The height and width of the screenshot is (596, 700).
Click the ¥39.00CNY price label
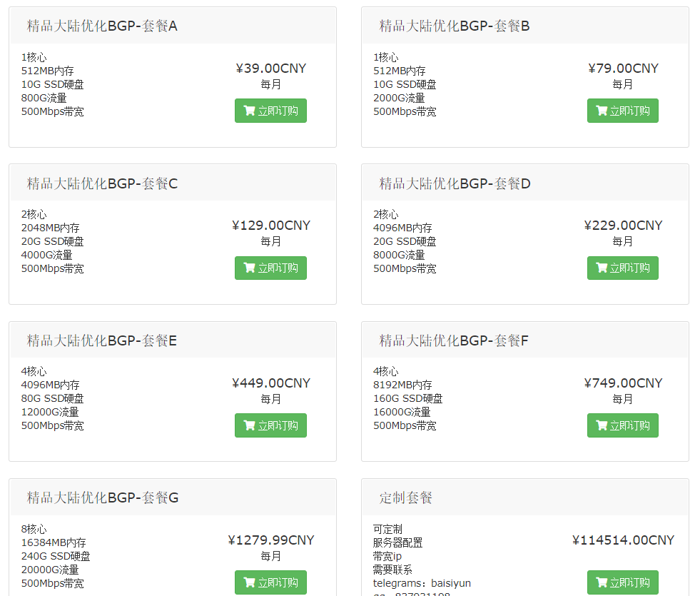tap(270, 69)
